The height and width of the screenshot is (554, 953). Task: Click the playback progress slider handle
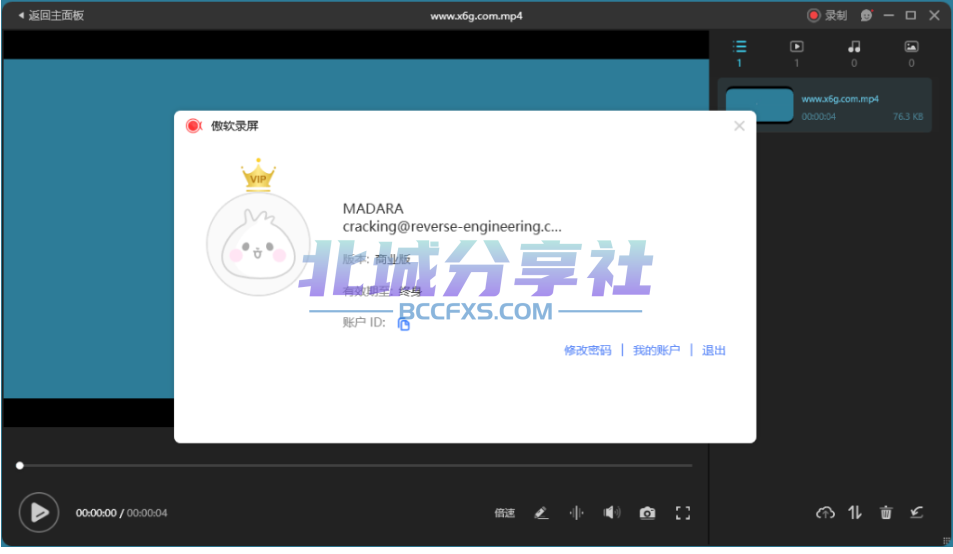tap(19, 465)
